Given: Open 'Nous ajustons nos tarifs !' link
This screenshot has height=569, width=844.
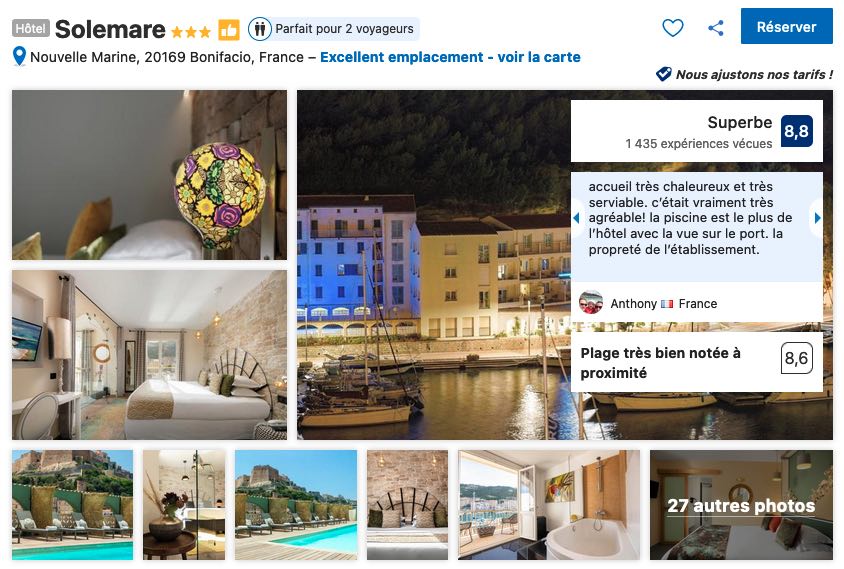Looking at the screenshot, I should click(x=754, y=74).
